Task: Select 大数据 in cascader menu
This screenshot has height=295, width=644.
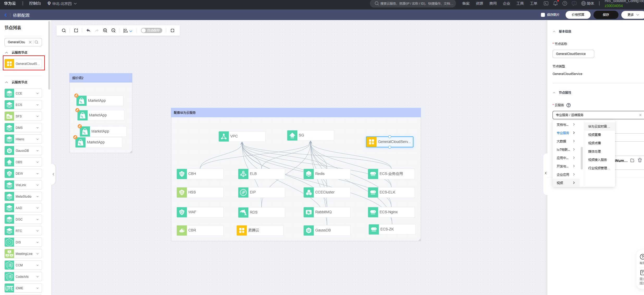Action: 566,141
